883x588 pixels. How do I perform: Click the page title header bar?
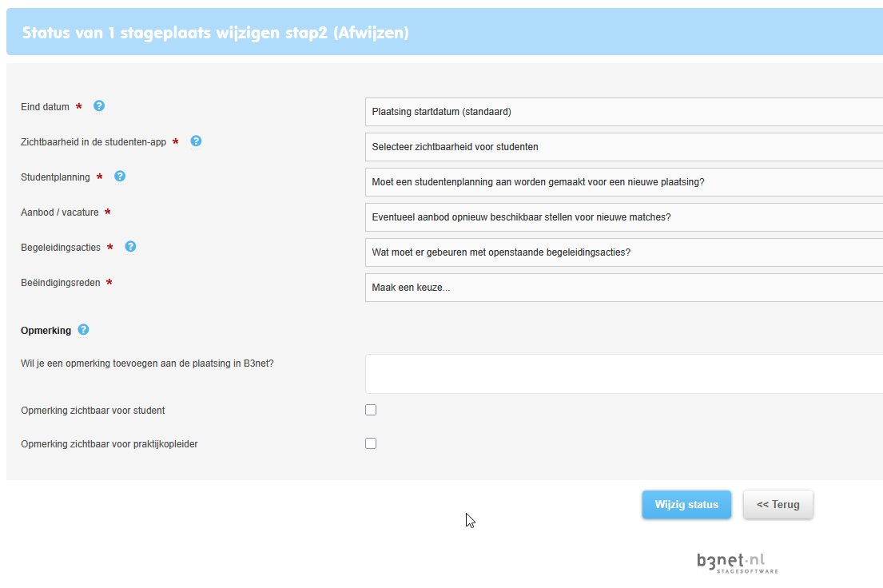click(x=444, y=32)
